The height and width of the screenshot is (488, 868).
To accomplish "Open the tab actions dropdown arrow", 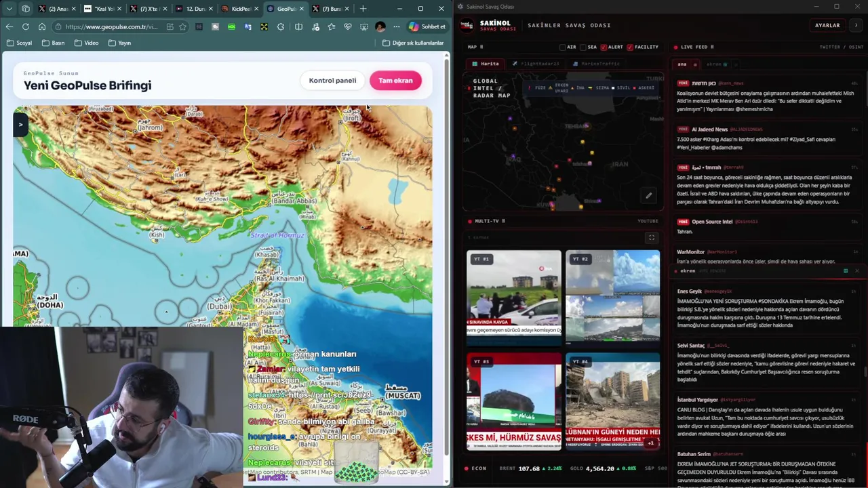I will click(9, 9).
